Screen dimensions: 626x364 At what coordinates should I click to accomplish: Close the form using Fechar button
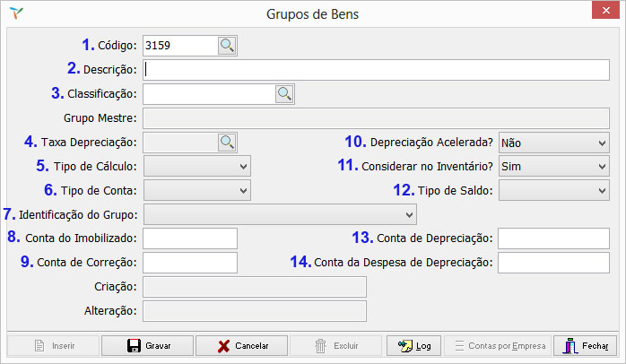point(585,346)
